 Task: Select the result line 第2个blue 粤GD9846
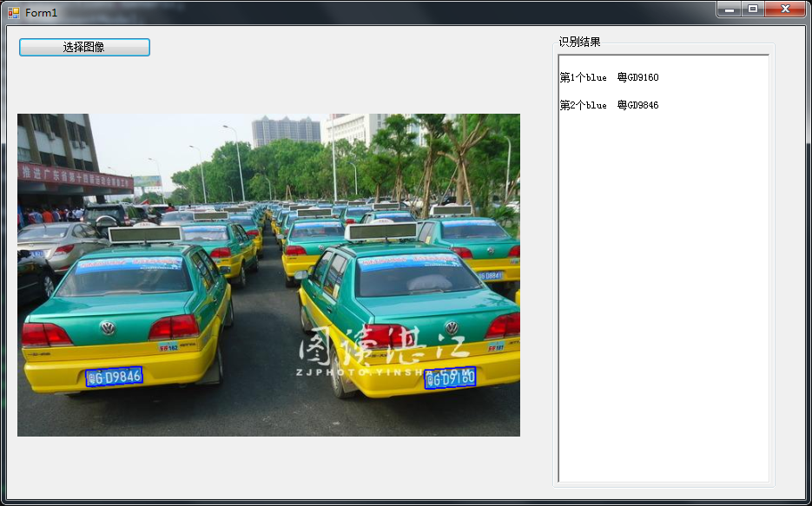point(609,106)
